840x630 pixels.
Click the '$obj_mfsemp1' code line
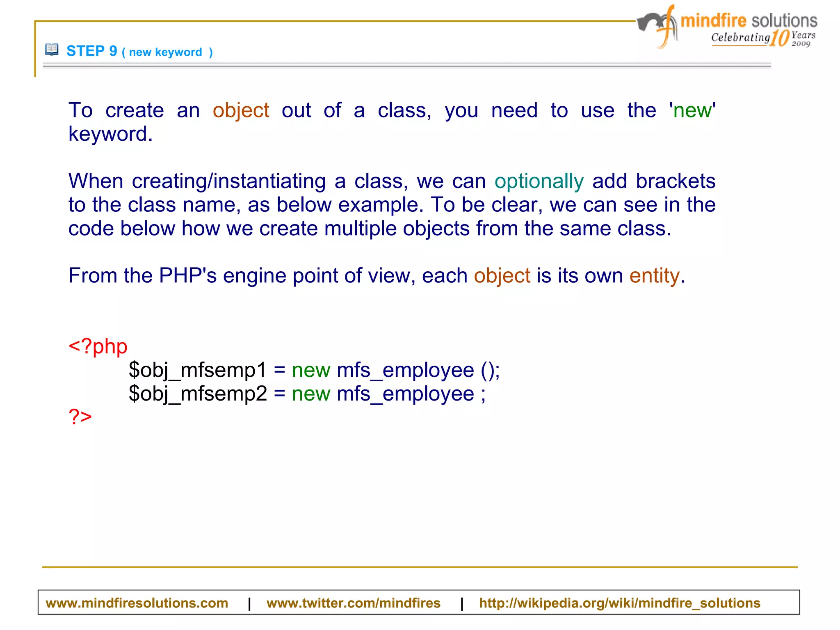click(x=314, y=371)
